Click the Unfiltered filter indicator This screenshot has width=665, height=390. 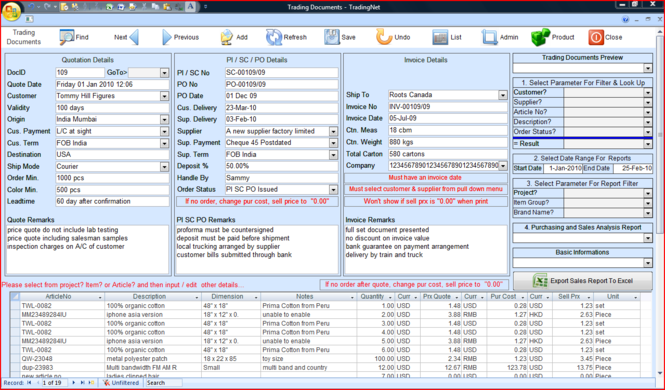[121, 383]
